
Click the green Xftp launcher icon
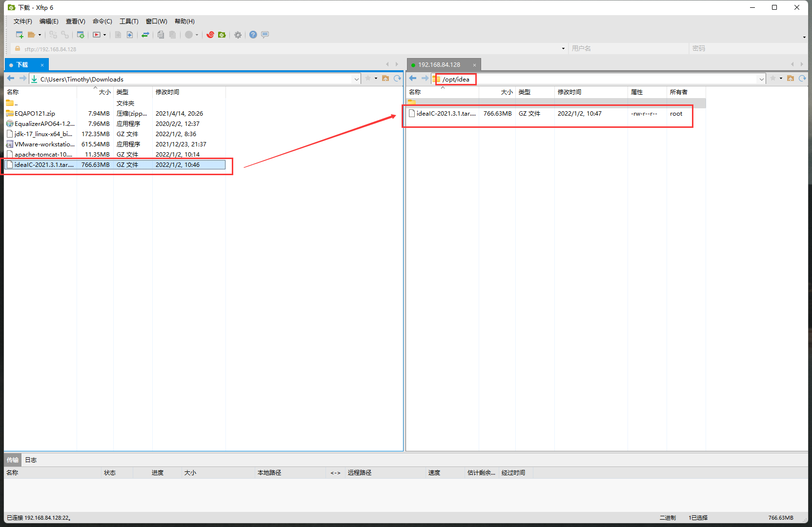222,35
